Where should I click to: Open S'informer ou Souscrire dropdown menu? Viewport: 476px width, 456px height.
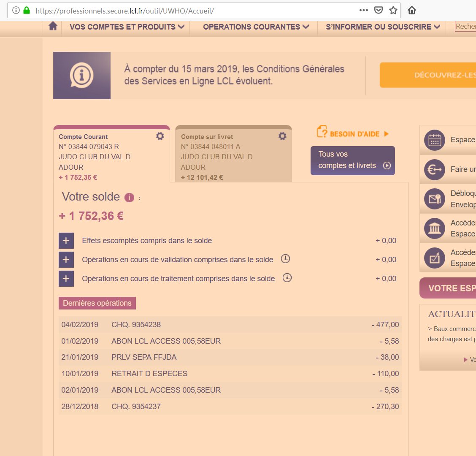pos(383,27)
